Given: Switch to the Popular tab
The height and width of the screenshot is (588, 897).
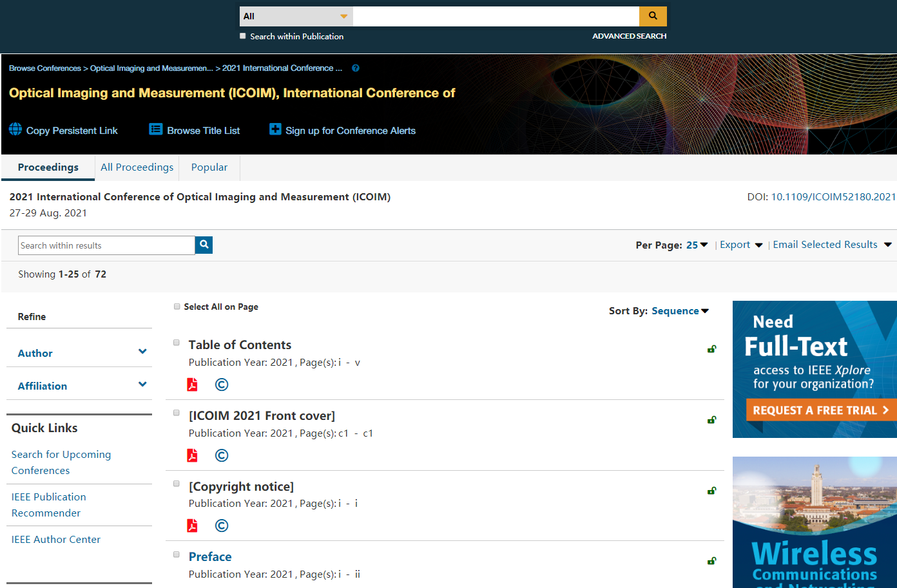Looking at the screenshot, I should click(x=209, y=167).
